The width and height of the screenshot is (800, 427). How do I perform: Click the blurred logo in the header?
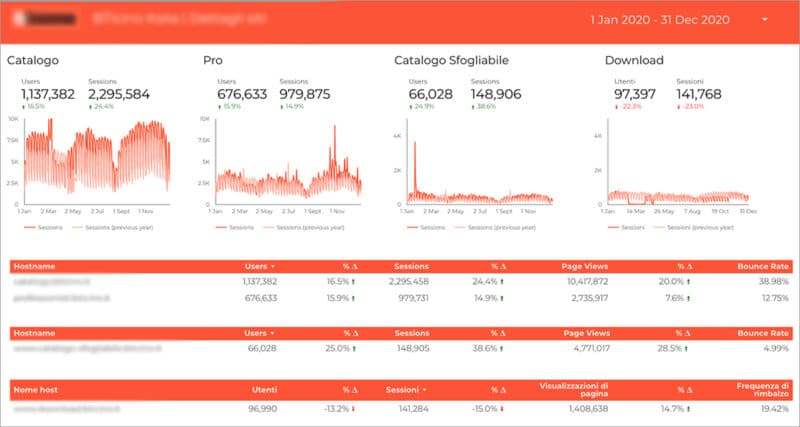[45, 19]
